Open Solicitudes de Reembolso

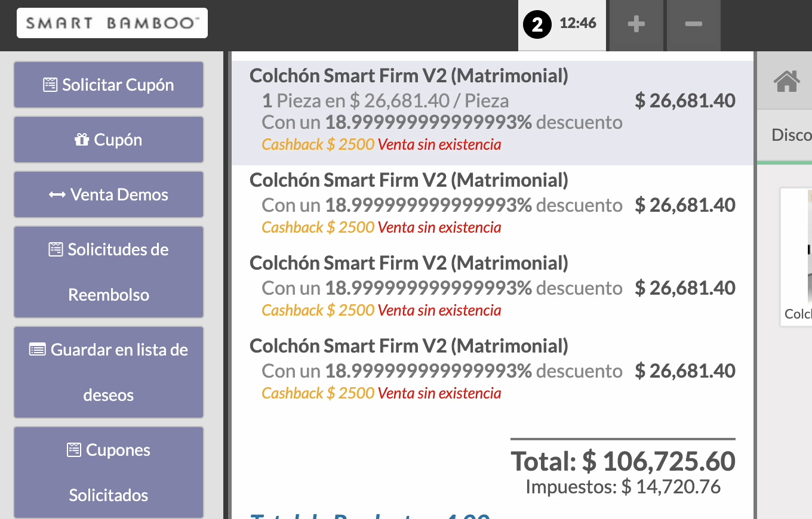[109, 272]
